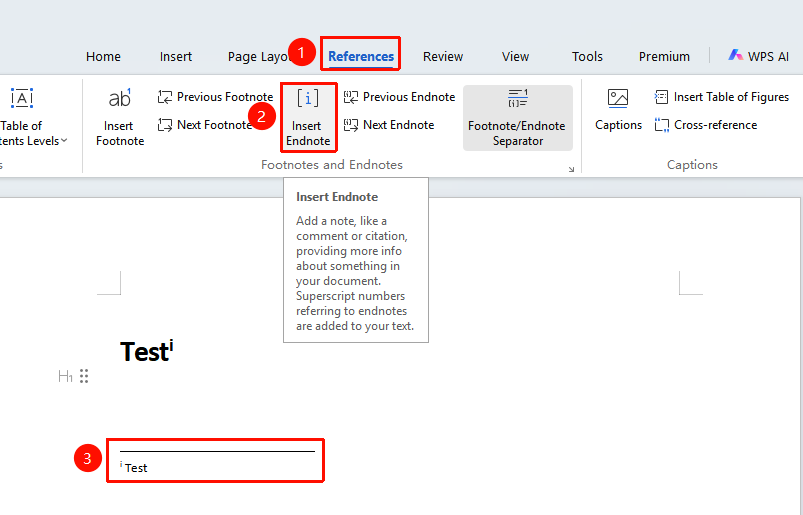Go to Previous Endnote
The image size is (803, 515).
point(399,97)
